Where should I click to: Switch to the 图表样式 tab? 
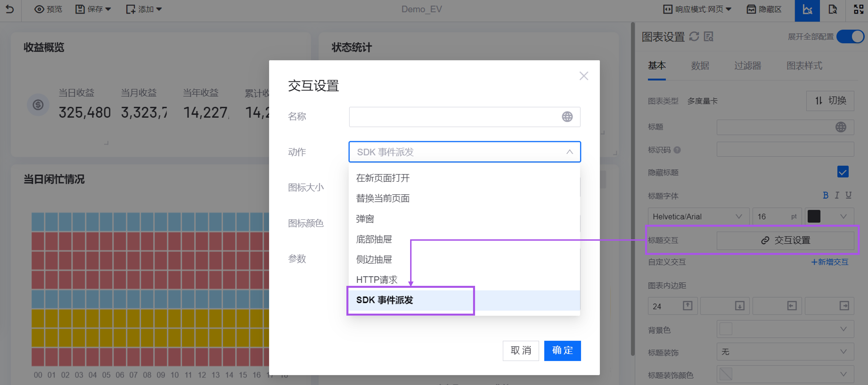pos(804,66)
